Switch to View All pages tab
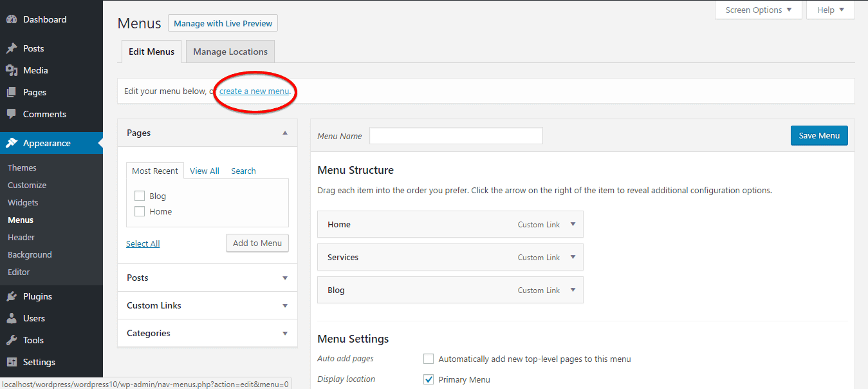 (205, 171)
